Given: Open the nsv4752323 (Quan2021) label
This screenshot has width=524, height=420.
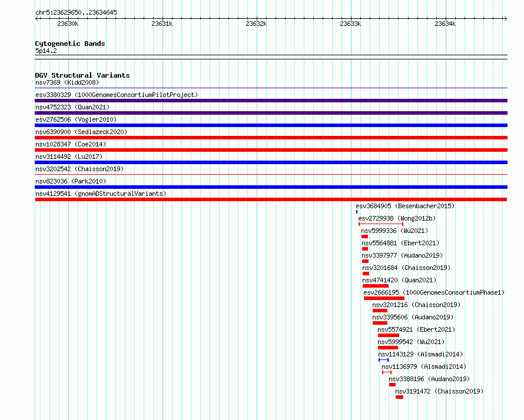Looking at the screenshot, I should click(x=72, y=107).
